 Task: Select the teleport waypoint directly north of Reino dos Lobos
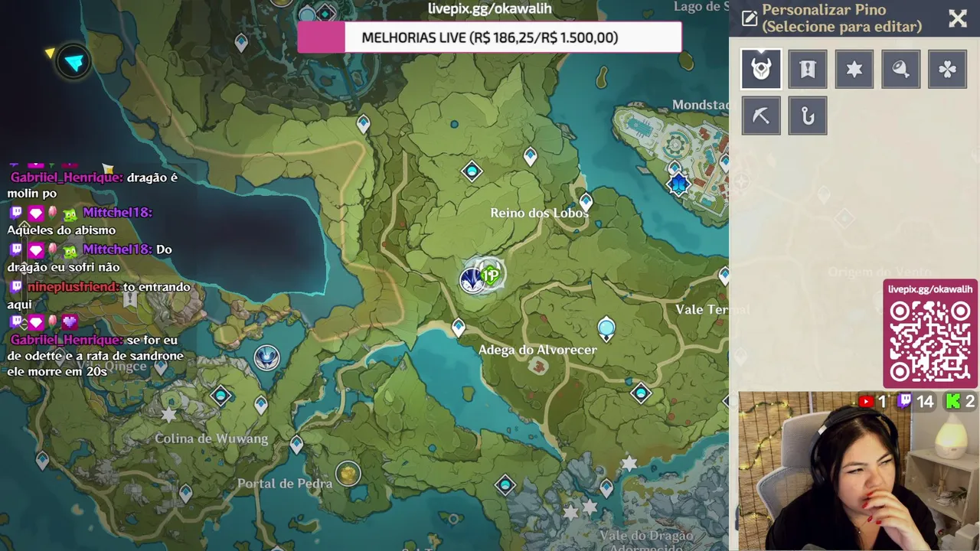coord(531,157)
